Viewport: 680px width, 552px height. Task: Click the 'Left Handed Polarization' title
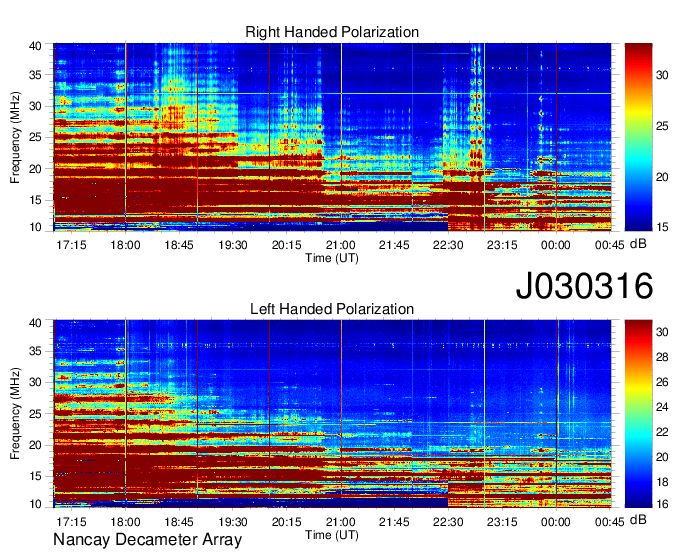click(x=332, y=309)
